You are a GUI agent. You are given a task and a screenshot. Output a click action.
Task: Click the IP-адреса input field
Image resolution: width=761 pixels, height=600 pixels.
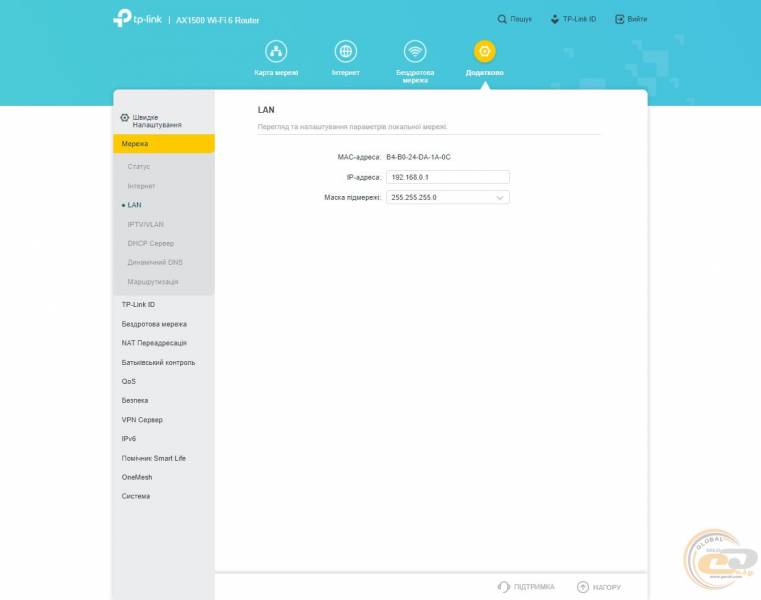click(448, 177)
